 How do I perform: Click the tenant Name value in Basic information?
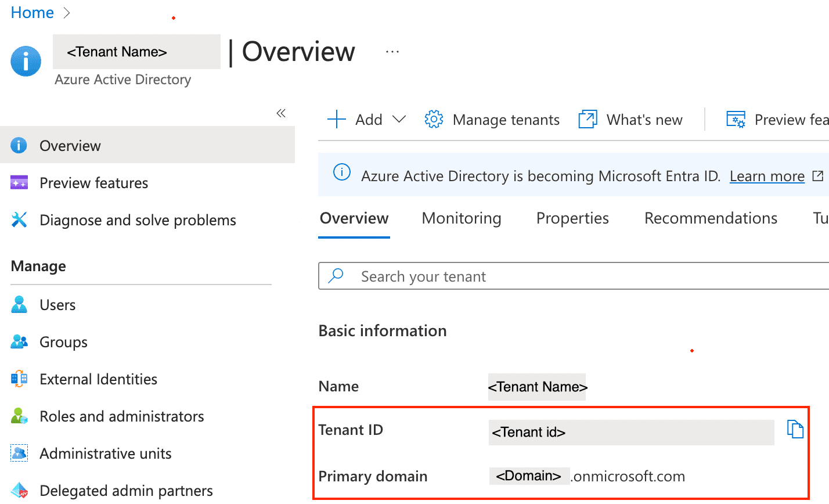(537, 387)
